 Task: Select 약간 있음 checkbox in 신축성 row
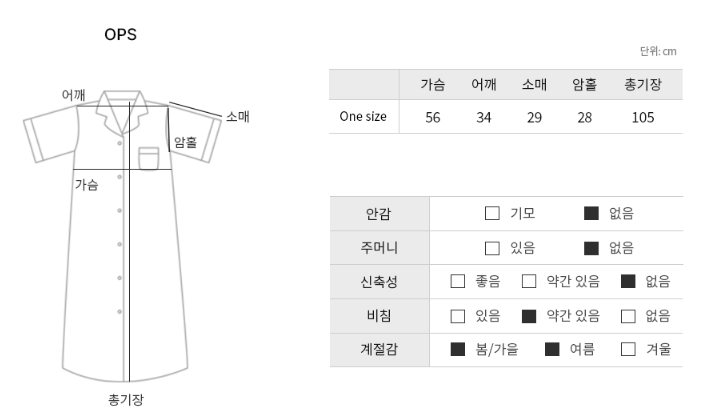(529, 281)
